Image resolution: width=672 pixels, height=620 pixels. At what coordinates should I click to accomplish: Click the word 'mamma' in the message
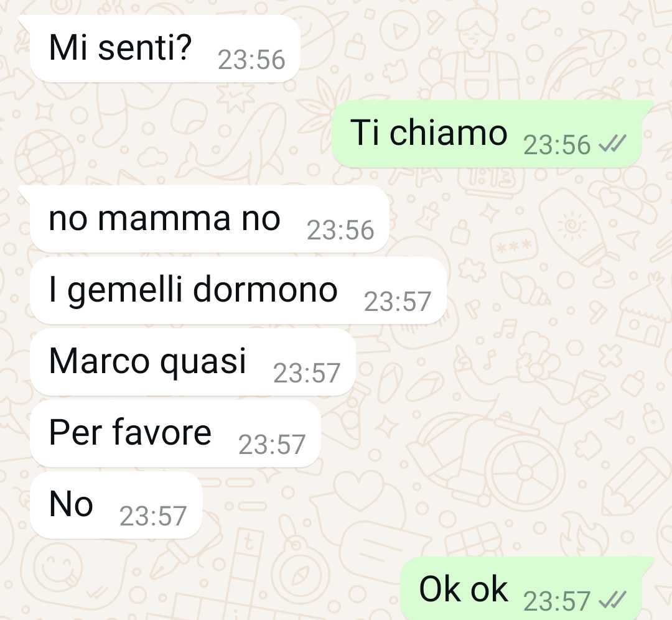pos(164,220)
